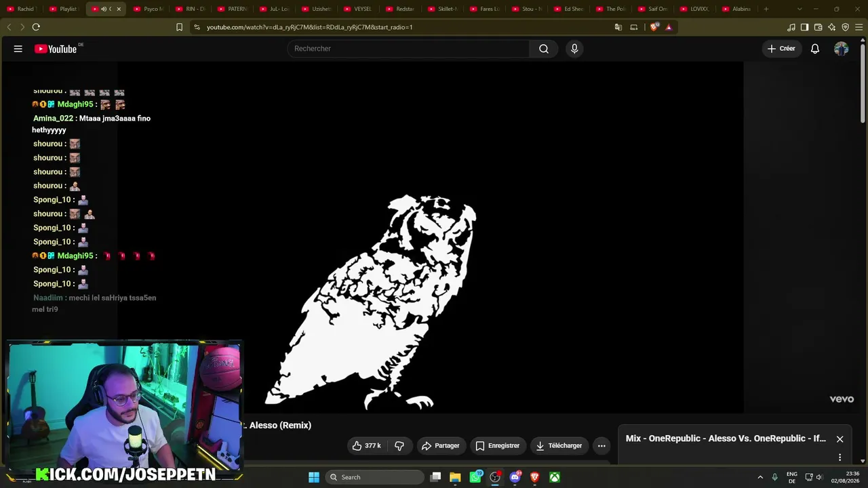This screenshot has height=488, width=868.
Task: Open the Brave VPN shield icon
Action: (x=846, y=27)
